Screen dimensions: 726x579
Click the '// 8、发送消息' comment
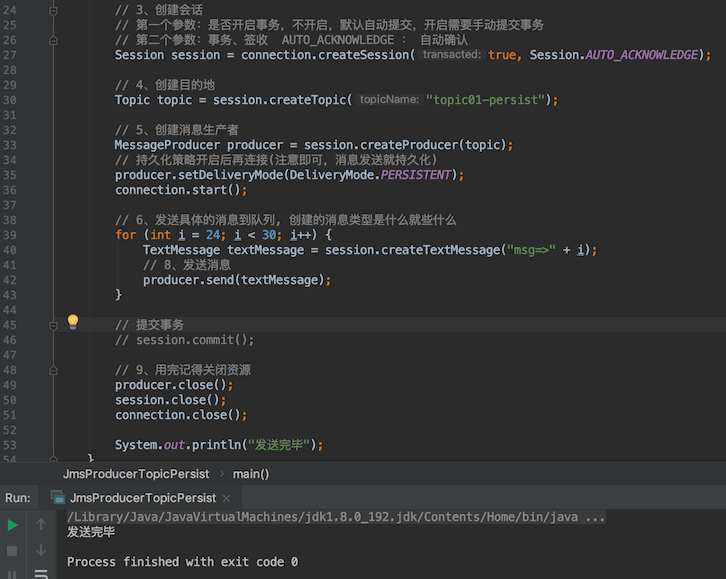tap(187, 265)
